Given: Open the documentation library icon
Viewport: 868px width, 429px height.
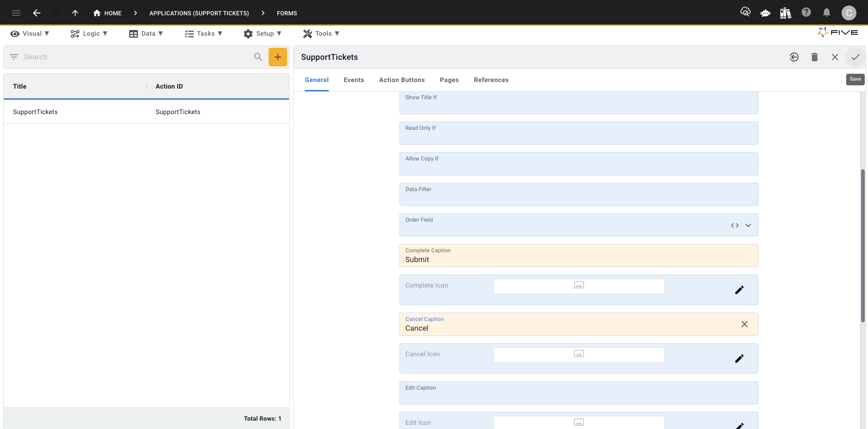Looking at the screenshot, I should click(785, 13).
